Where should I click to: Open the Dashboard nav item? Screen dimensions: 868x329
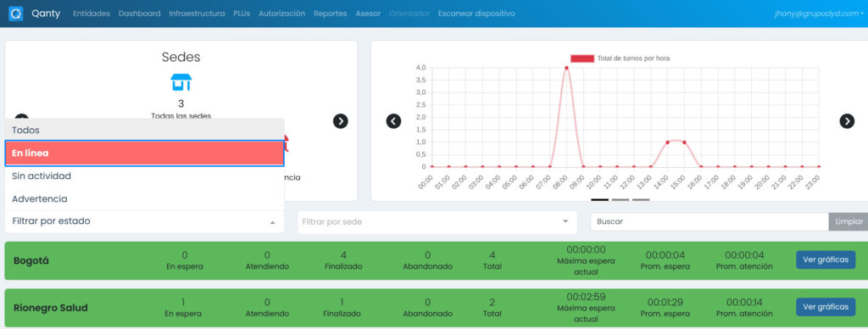[x=140, y=14]
